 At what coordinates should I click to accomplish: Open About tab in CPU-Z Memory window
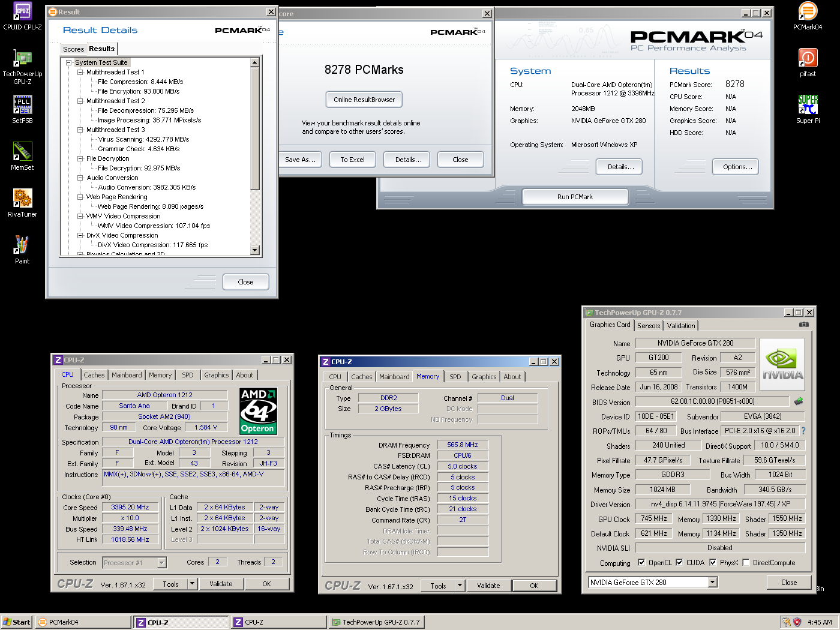point(512,377)
